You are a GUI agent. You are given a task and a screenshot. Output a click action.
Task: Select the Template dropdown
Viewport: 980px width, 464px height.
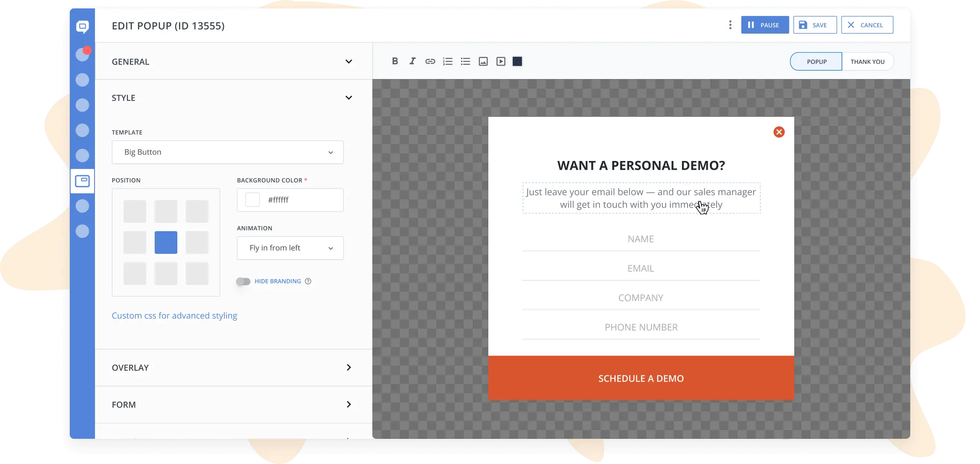pos(227,151)
